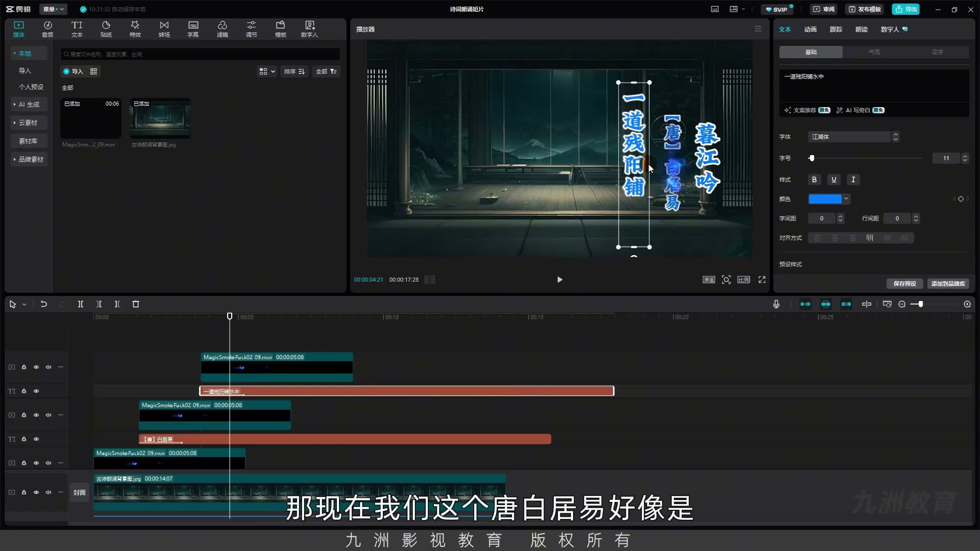Expand the 字体 font dropdown
Screen dimensions: 980x551
coord(895,137)
